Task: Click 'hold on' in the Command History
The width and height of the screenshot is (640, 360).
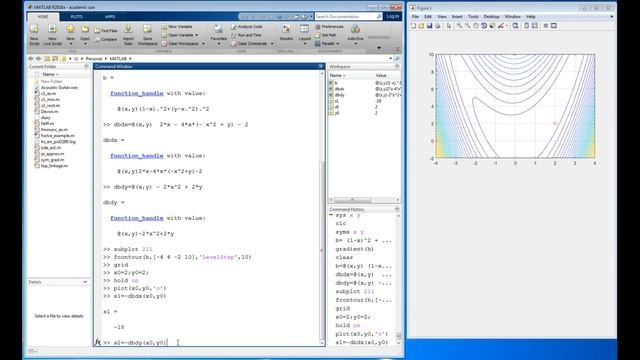Action: coord(348,325)
